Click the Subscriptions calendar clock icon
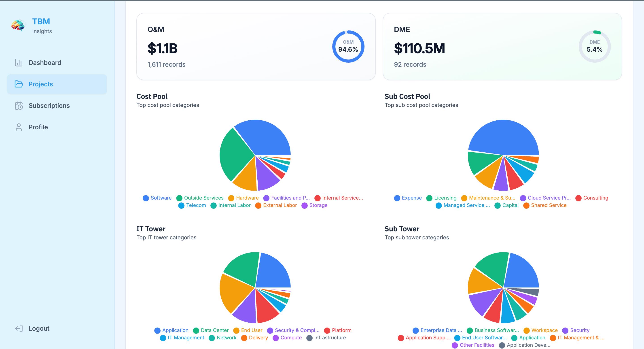The height and width of the screenshot is (349, 644). tap(19, 106)
